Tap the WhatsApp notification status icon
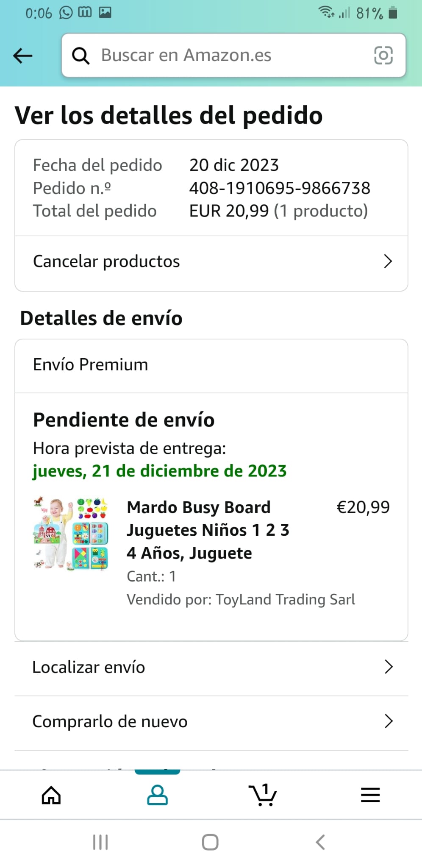The image size is (422, 868). (66, 13)
